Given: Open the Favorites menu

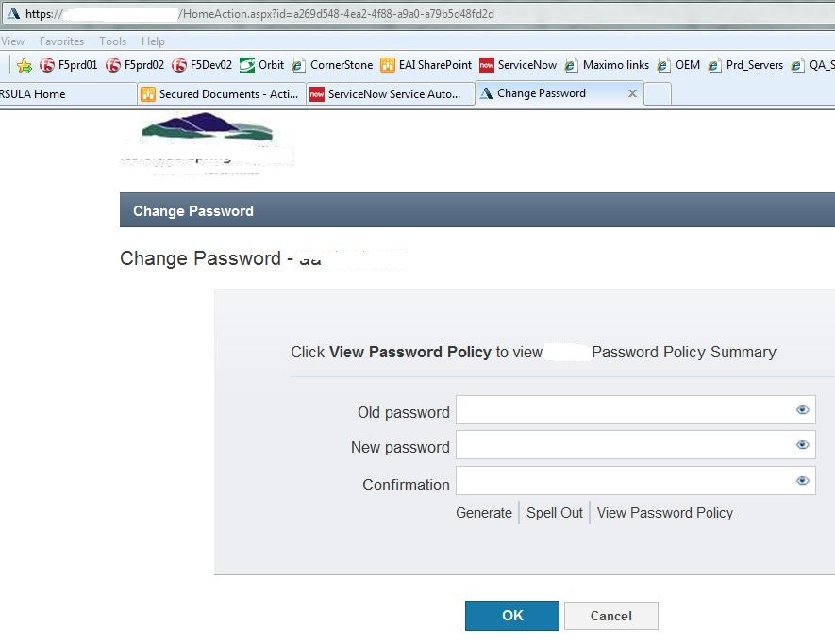Looking at the screenshot, I should click(x=61, y=41).
